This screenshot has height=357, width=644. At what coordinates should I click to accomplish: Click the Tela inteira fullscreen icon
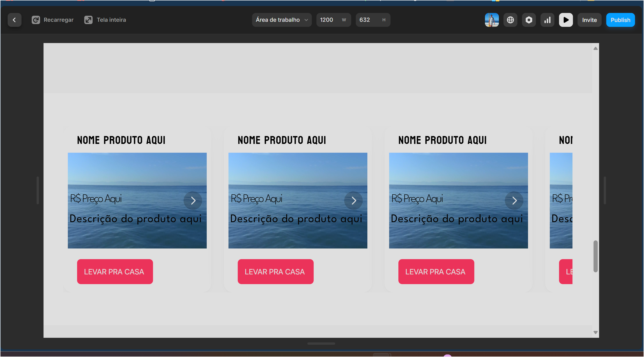coord(88,20)
